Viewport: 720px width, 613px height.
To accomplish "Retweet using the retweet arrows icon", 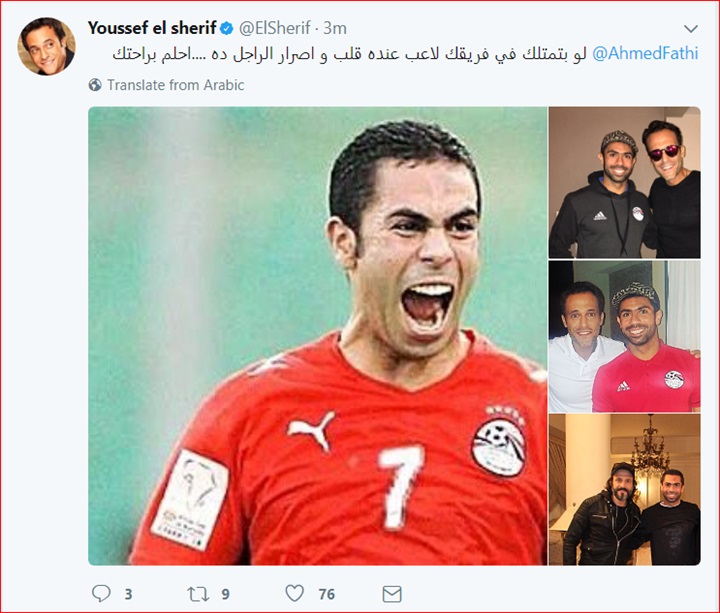I will click(198, 594).
